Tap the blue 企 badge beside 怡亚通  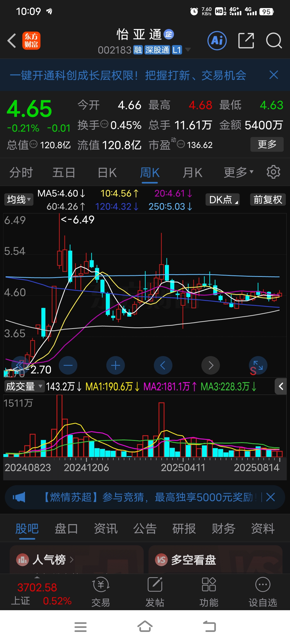coord(169,34)
